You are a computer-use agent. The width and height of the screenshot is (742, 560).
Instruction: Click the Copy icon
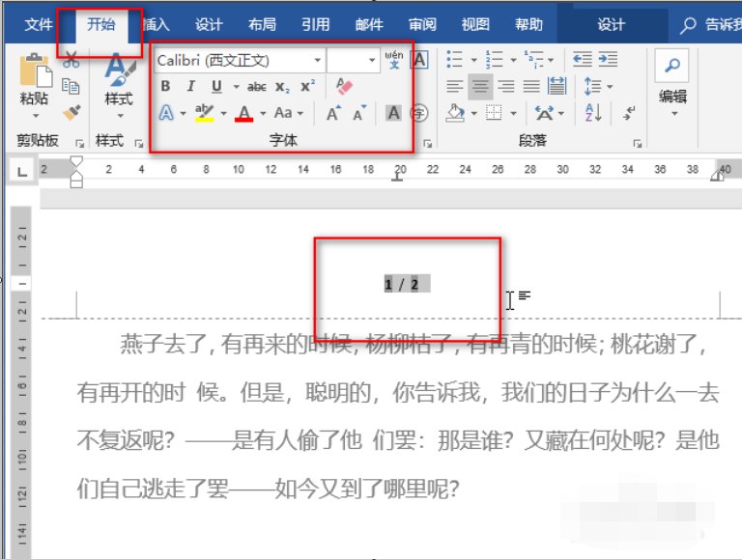pos(71,86)
